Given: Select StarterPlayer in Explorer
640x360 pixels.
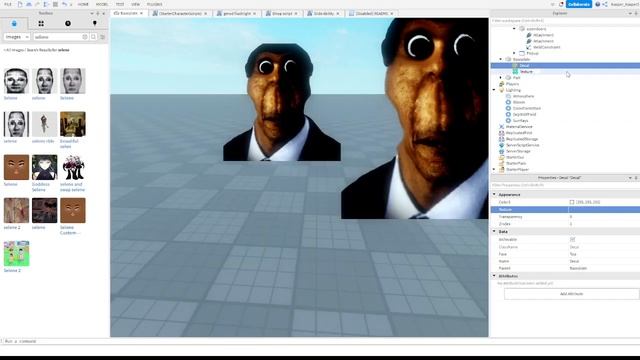Looking at the screenshot, I should coord(517,169).
